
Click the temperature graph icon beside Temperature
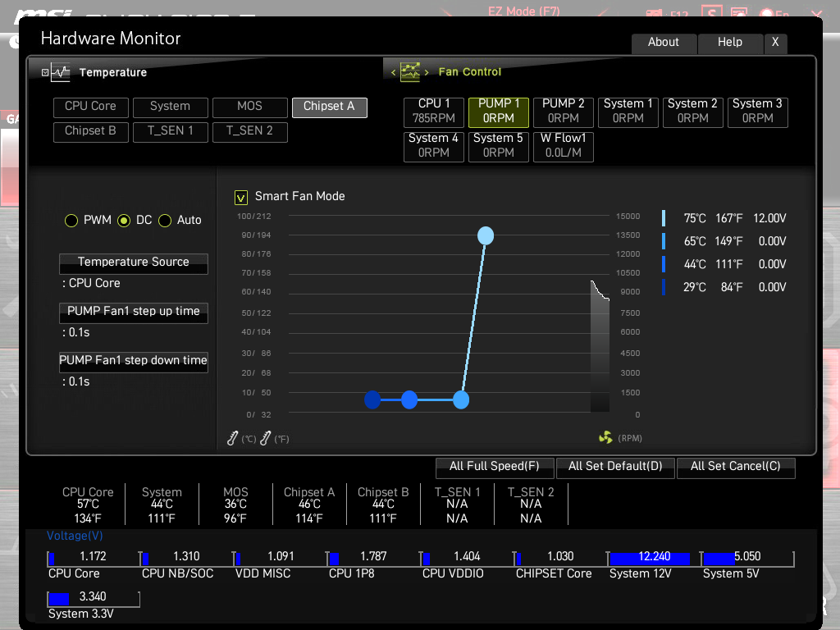pos(61,72)
